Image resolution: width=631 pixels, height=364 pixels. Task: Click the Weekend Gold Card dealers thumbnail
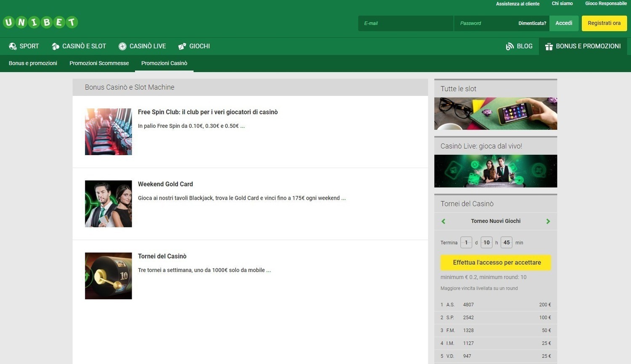point(109,204)
